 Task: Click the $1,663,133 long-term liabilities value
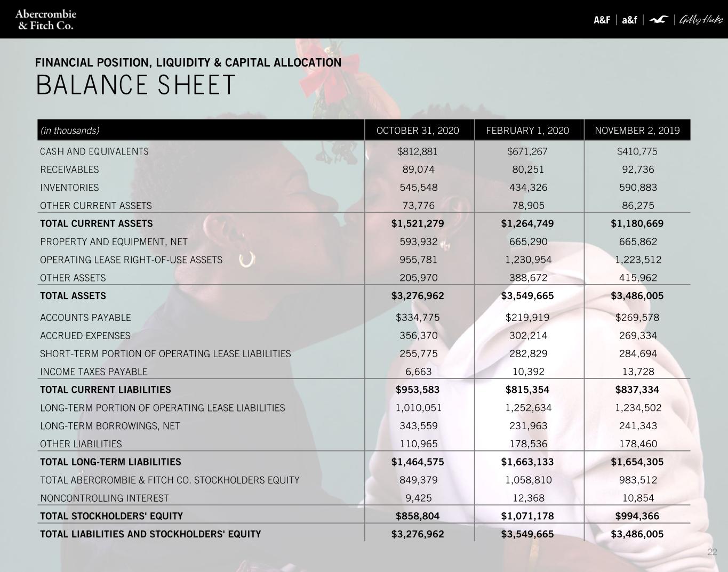pyautogui.click(x=527, y=462)
